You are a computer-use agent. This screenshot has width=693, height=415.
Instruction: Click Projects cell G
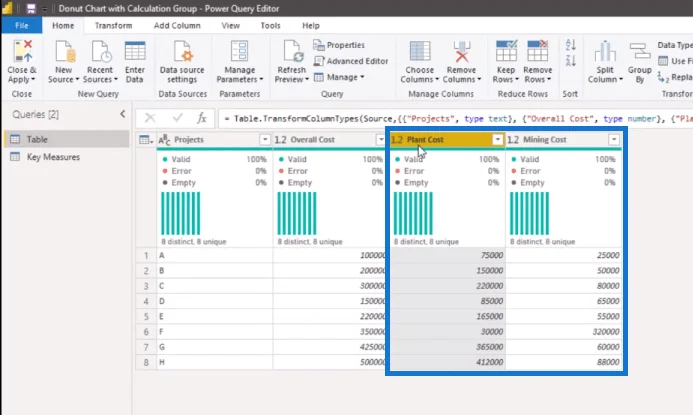[214, 347]
